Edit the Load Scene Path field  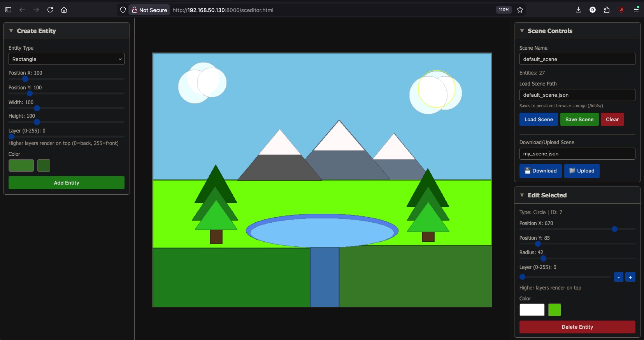pos(577,95)
